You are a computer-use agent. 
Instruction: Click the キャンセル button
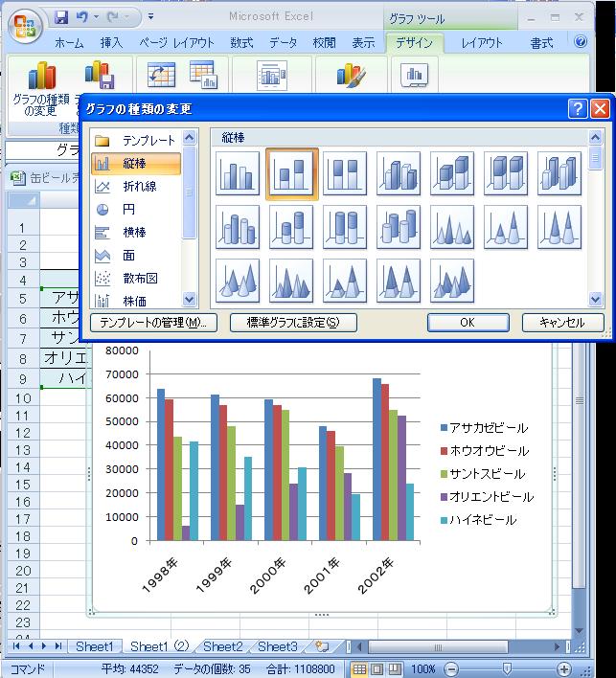(562, 323)
